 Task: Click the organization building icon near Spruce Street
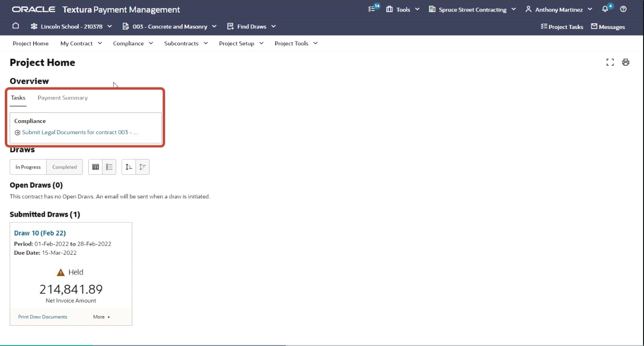pos(432,9)
